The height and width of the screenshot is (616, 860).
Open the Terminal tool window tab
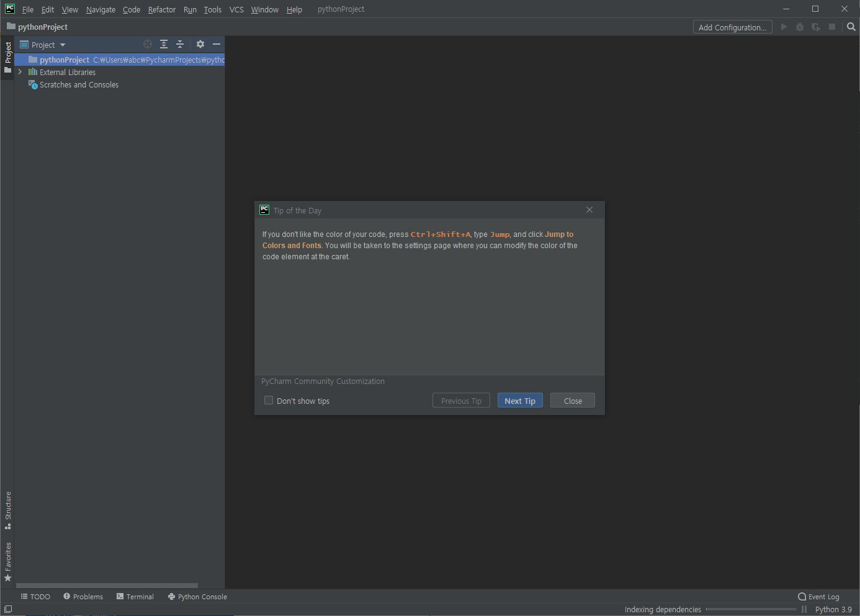pos(135,596)
